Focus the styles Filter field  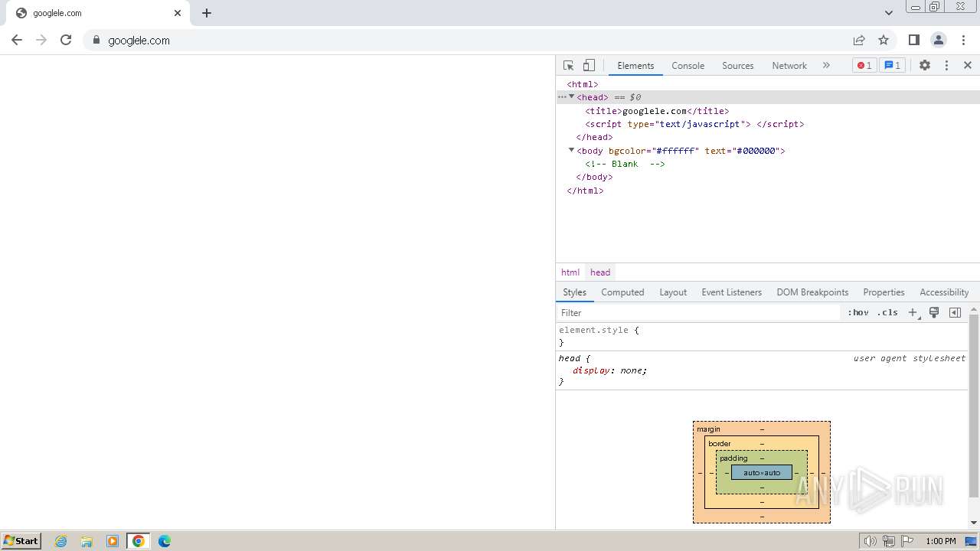698,313
